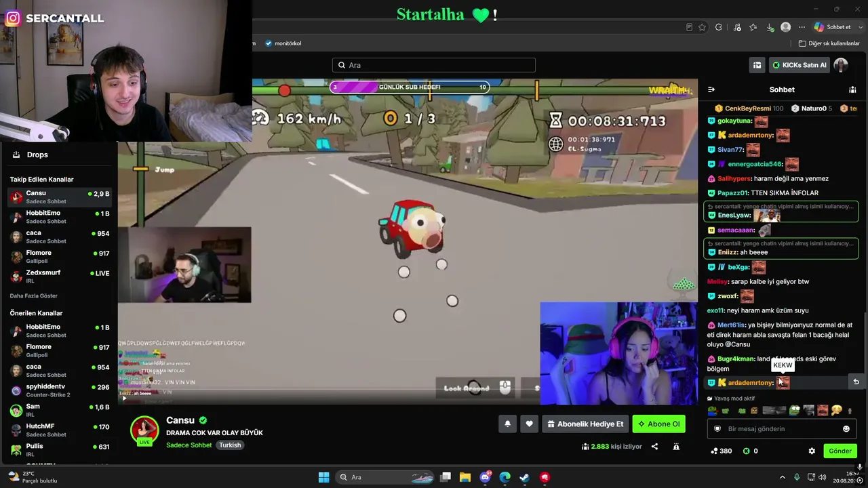868x488 pixels.
Task: Open the Copilot Sohbet et button
Action: click(832, 27)
